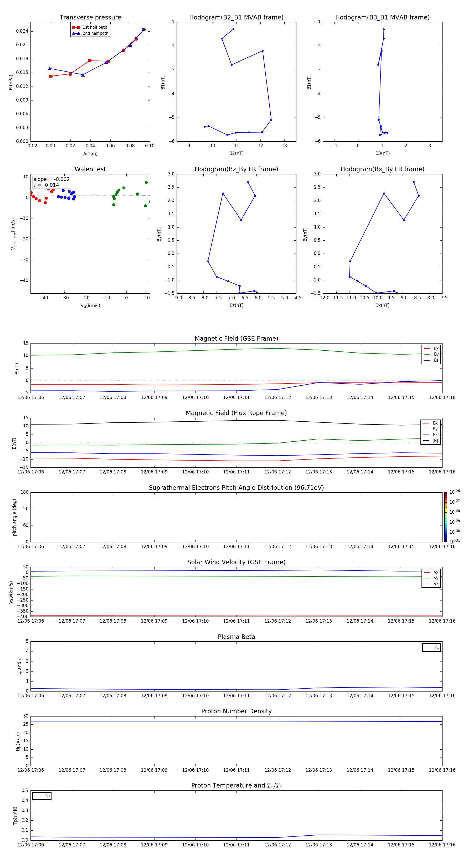Select the Vz legend entry
The image size is (473, 868).
(431, 584)
